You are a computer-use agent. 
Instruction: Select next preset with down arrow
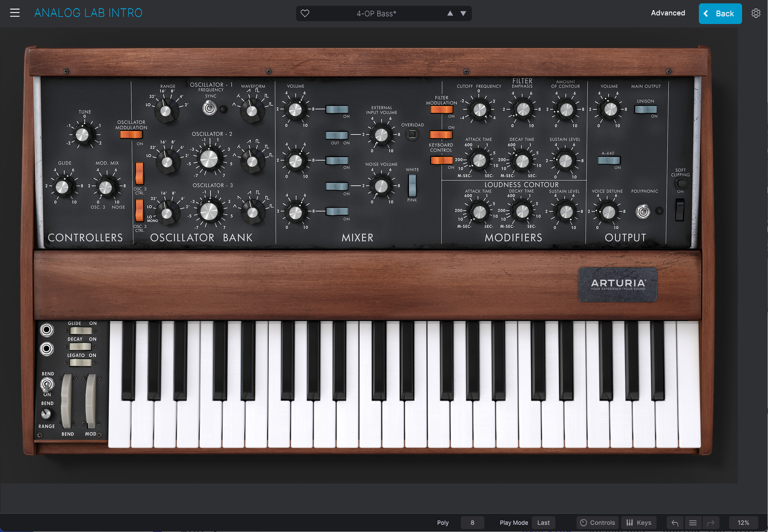(463, 13)
